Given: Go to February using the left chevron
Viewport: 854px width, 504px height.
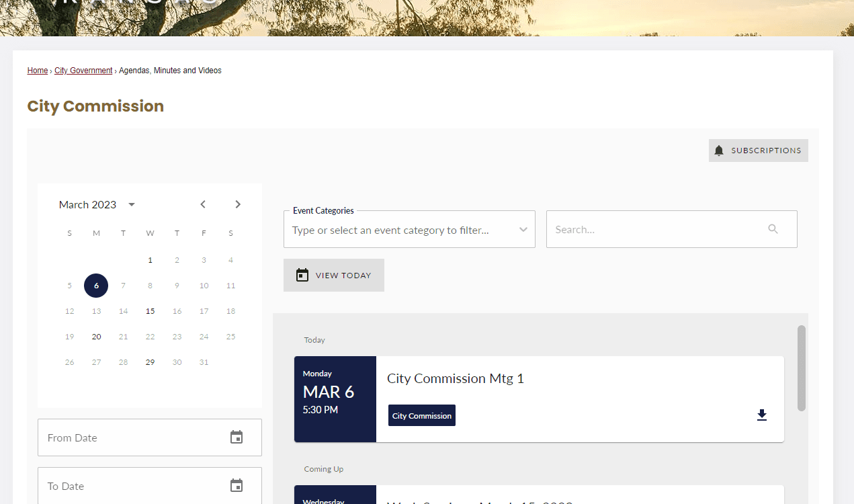Looking at the screenshot, I should pyautogui.click(x=203, y=204).
